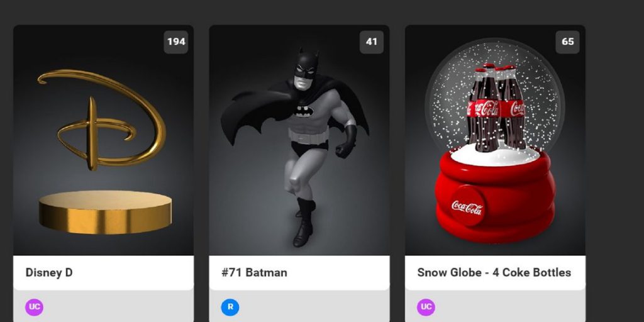
Task: Click Batman's black boots
Action: click(305, 223)
